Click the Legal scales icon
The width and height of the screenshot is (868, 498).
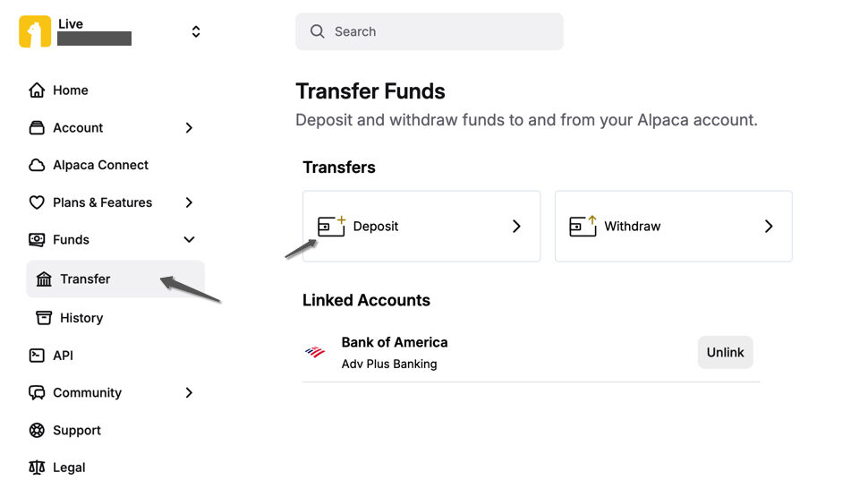click(37, 468)
